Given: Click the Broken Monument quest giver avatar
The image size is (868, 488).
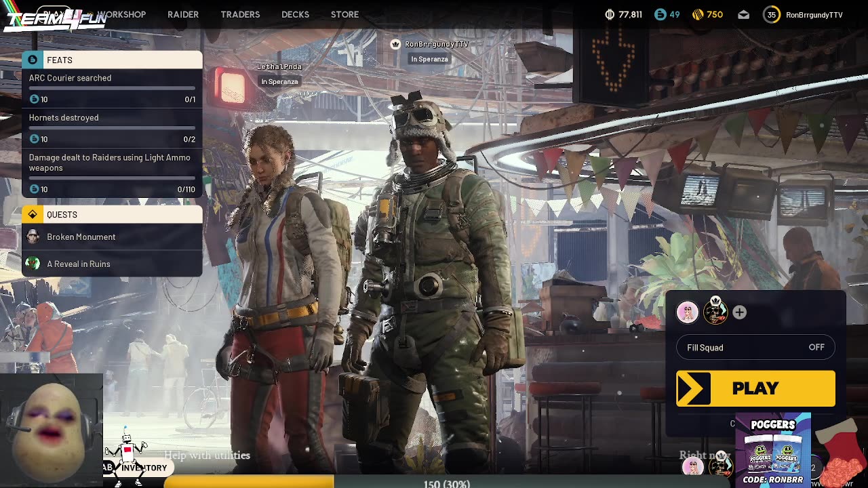Looking at the screenshot, I should [33, 236].
